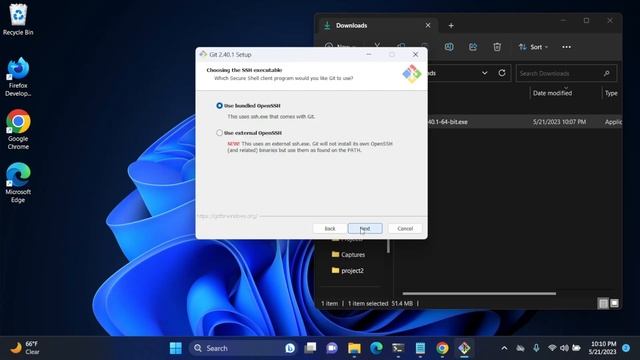Viewport: 640px width, 360px height.
Task: Open the Captures folder in navigation pane
Action: (349, 255)
